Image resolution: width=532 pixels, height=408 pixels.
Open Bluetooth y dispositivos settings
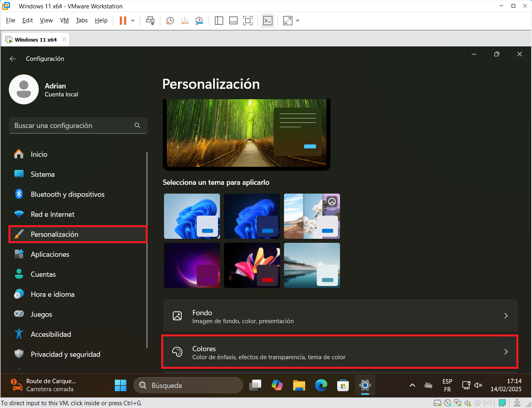tap(78, 194)
